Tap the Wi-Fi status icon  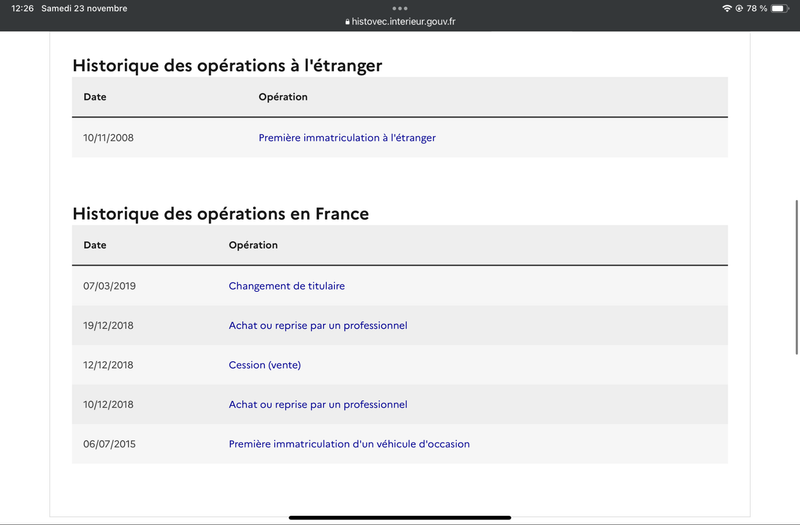[x=727, y=8]
